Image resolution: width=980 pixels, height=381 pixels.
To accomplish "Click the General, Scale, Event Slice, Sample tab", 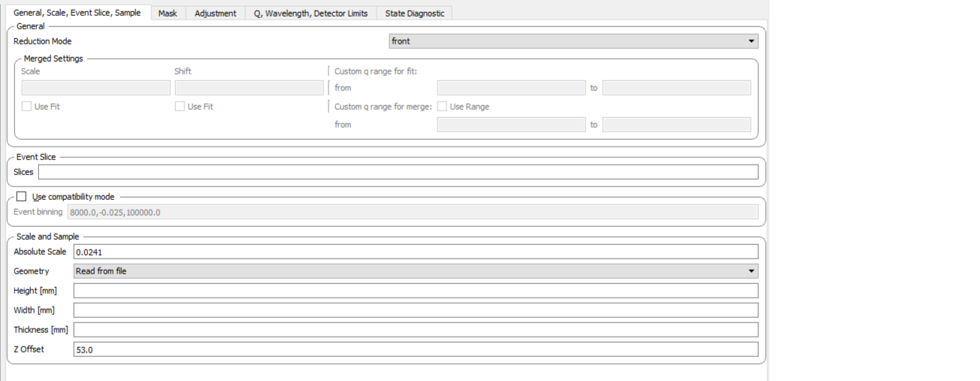I will pyautogui.click(x=77, y=13).
